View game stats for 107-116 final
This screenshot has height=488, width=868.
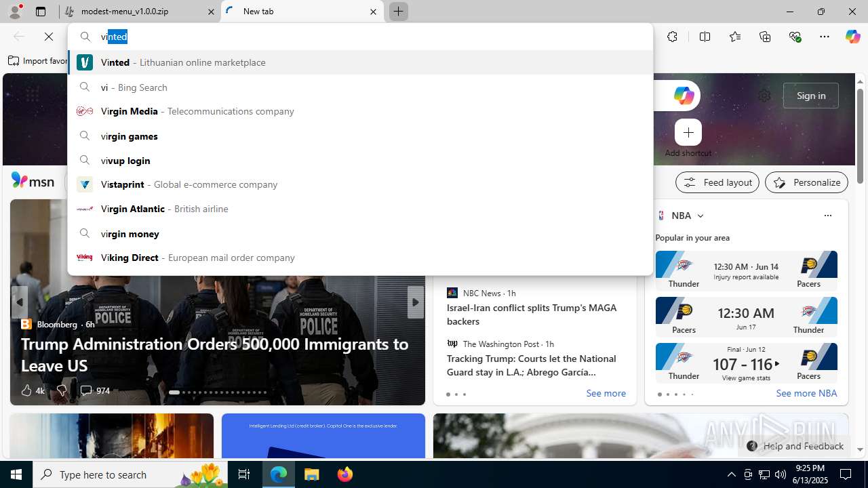pos(746,363)
